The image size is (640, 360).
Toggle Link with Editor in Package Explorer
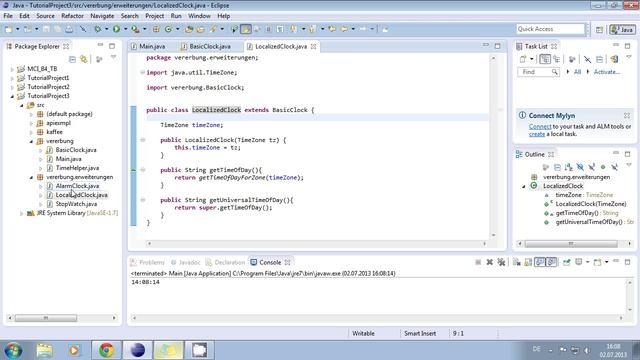click(x=84, y=59)
